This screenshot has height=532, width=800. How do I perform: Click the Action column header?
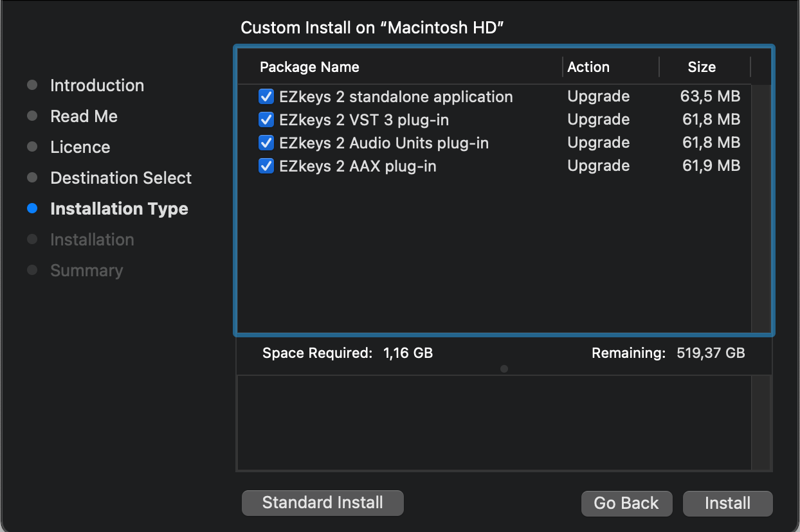point(588,67)
